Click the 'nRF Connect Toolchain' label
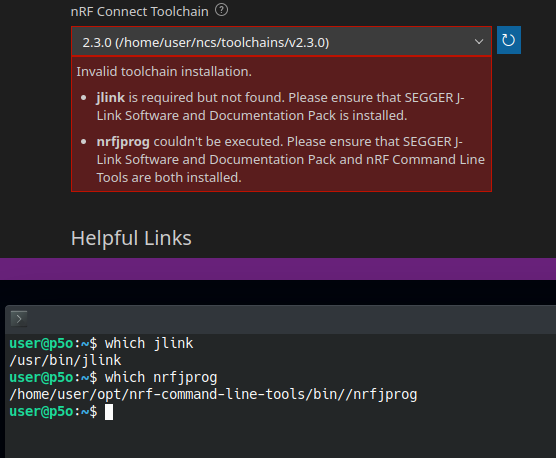This screenshot has height=458, width=556. click(139, 12)
